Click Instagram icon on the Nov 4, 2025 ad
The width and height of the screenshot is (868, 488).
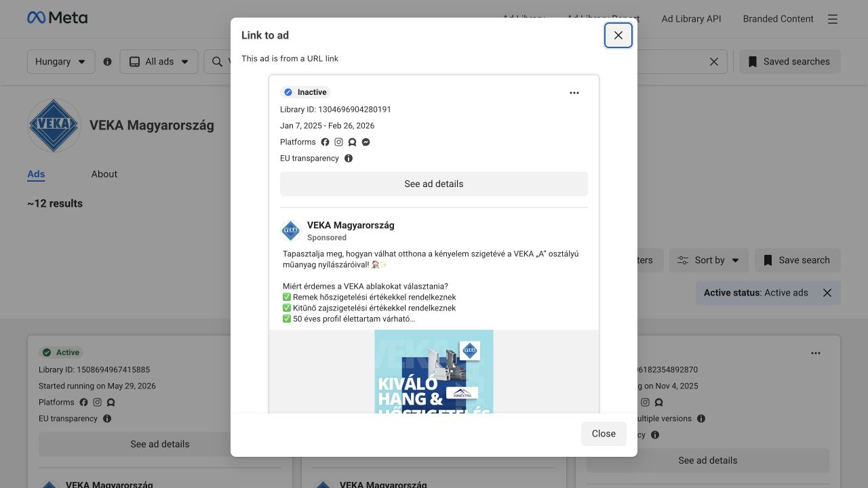[x=645, y=403]
